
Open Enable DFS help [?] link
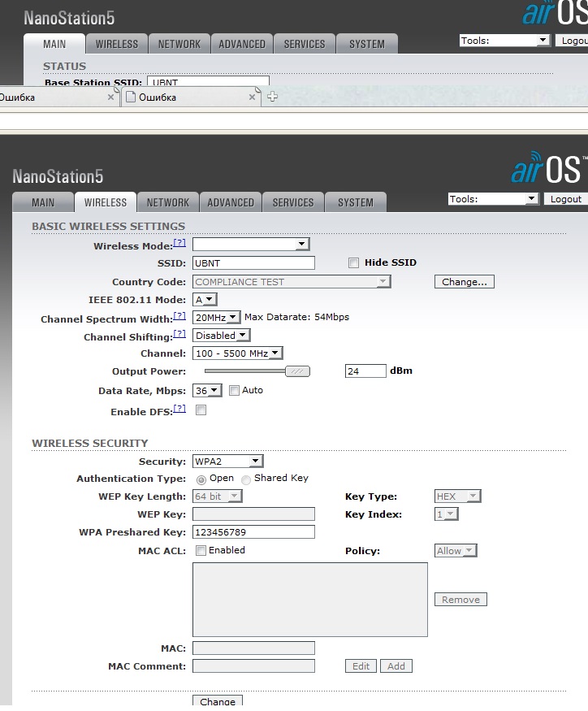(x=179, y=409)
